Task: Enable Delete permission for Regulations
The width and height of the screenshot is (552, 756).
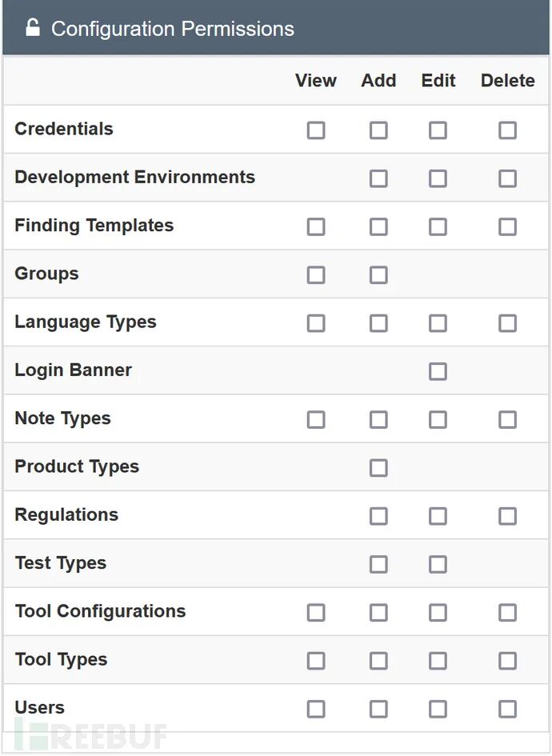Action: point(507,516)
